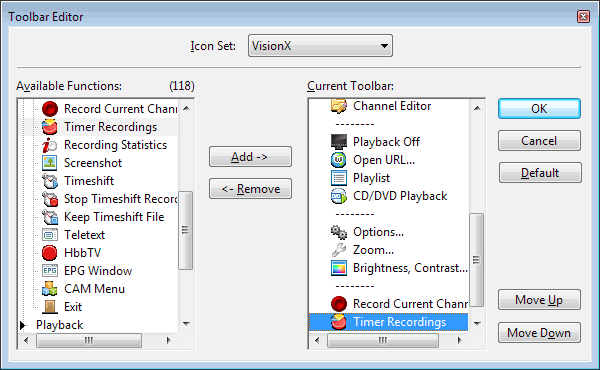Click Current Toolbar vertical scrollbar thumb
600x370 pixels.
tap(476, 260)
